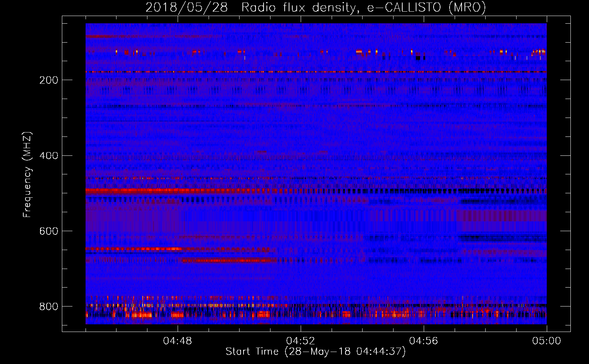Click the 04:48 time tick label
The width and height of the screenshot is (589, 364).
(x=178, y=341)
